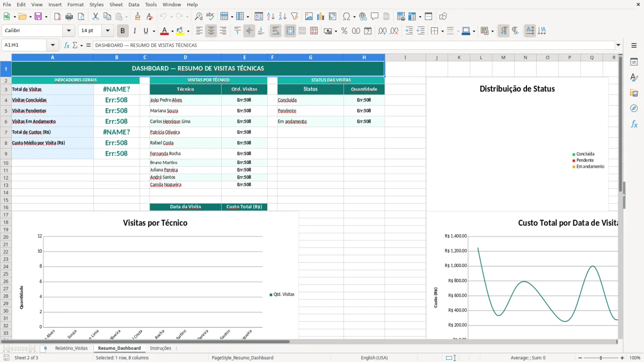Open the Font Name dropdown
Screen dimensions: 644x362
69,31
